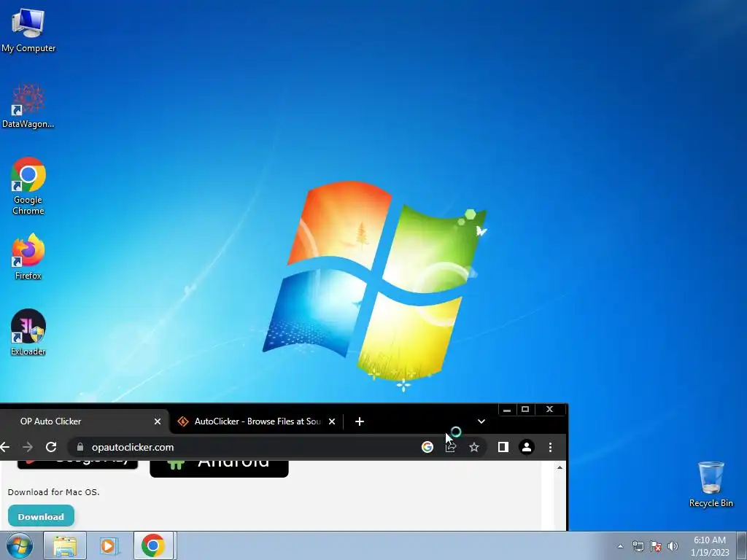The image size is (747, 560).
Task: Open the Action Center flag icon
Action: 656,546
